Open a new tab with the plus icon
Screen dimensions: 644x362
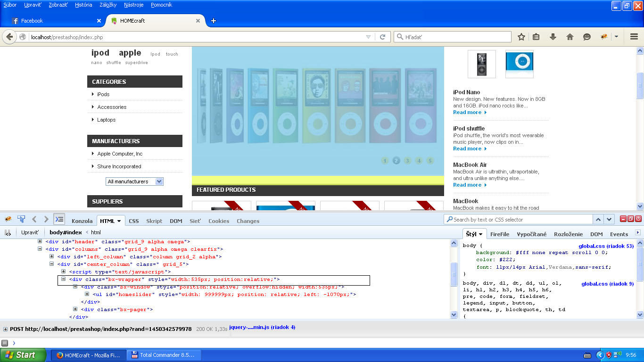coord(214,21)
